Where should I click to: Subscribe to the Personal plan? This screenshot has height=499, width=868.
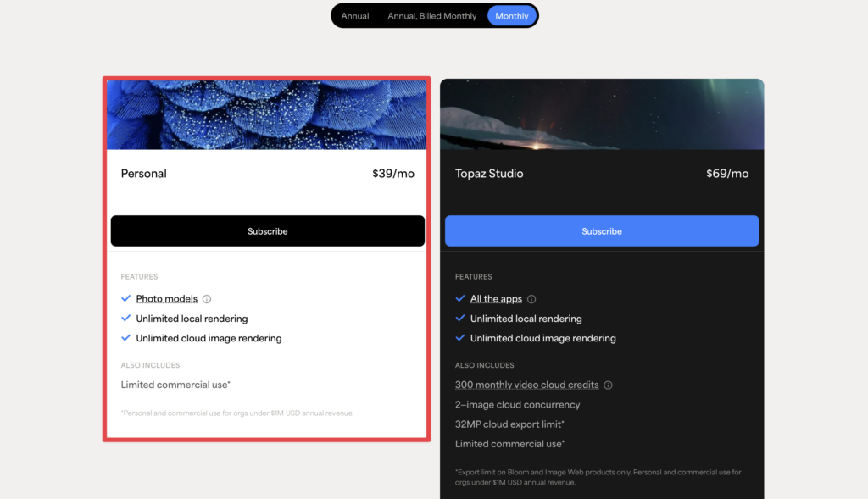coord(267,230)
